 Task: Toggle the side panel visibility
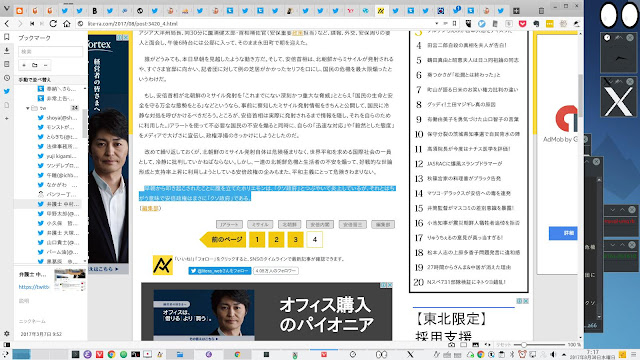click(x=7, y=344)
